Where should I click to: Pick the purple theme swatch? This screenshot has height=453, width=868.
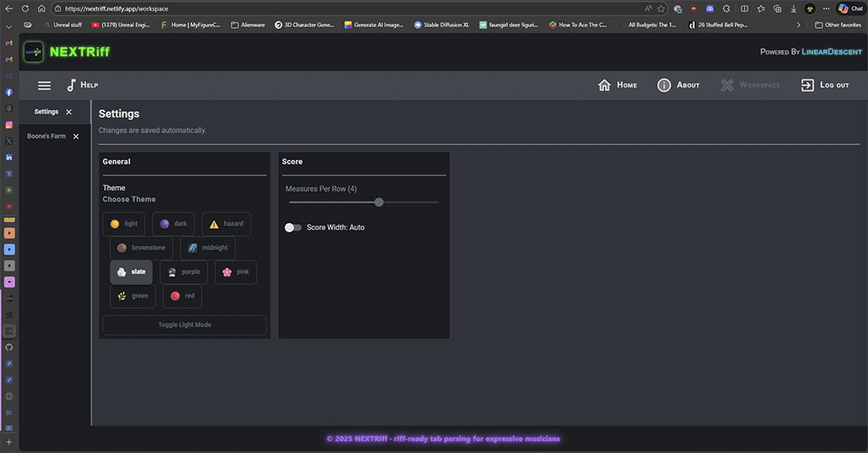coord(183,272)
